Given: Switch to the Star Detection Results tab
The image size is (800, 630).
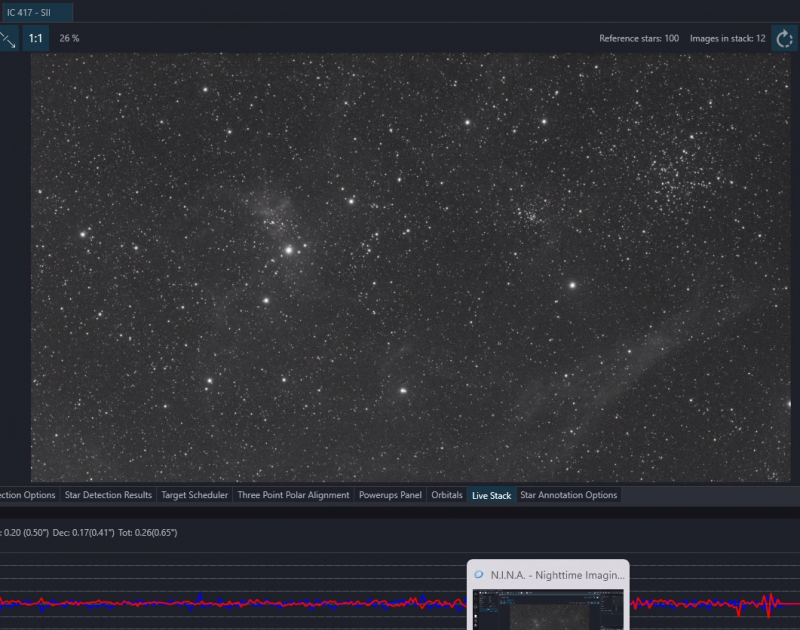Looking at the screenshot, I should pyautogui.click(x=108, y=495).
